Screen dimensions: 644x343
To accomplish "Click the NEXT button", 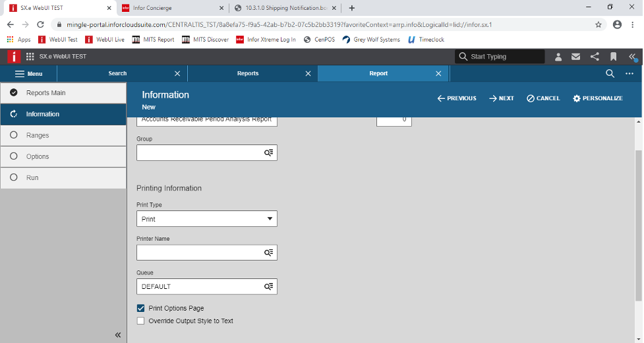I will coord(502,98).
